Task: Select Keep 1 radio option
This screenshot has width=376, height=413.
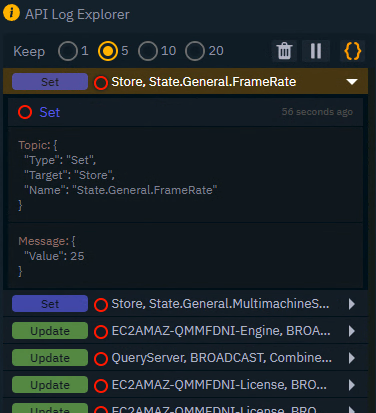Action: click(x=68, y=51)
